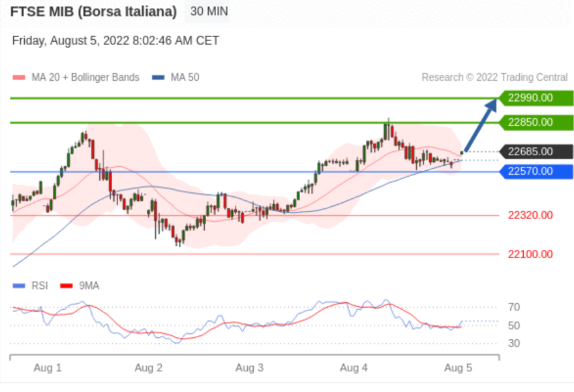This screenshot has height=392, width=574.
Task: Click the RSI 50 level label
Action: pyautogui.click(x=514, y=325)
